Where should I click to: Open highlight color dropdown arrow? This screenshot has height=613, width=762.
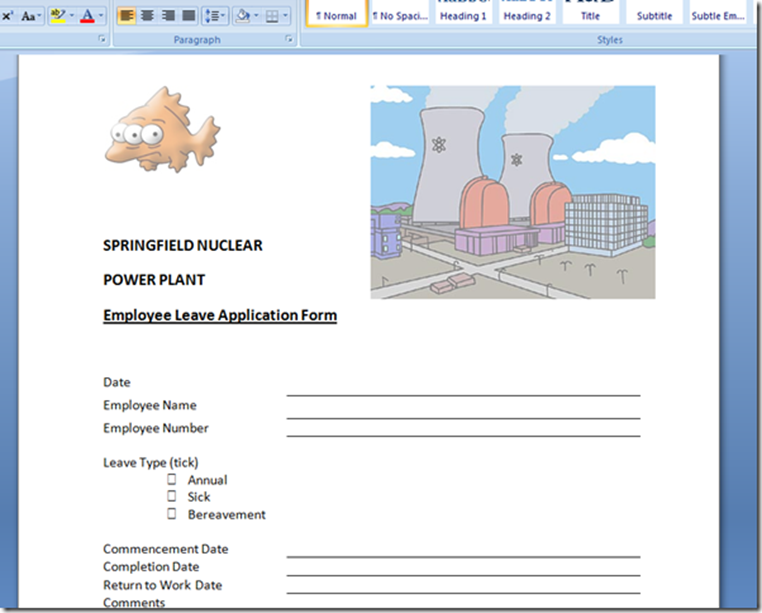click(72, 16)
